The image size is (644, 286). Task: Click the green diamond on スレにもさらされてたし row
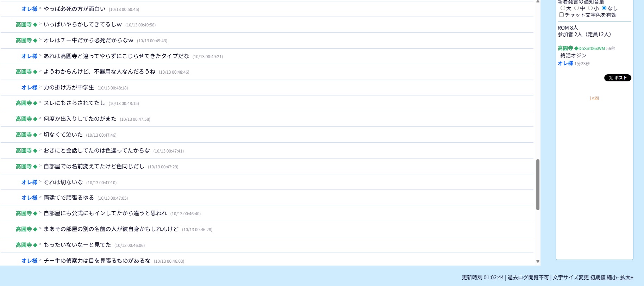35,103
